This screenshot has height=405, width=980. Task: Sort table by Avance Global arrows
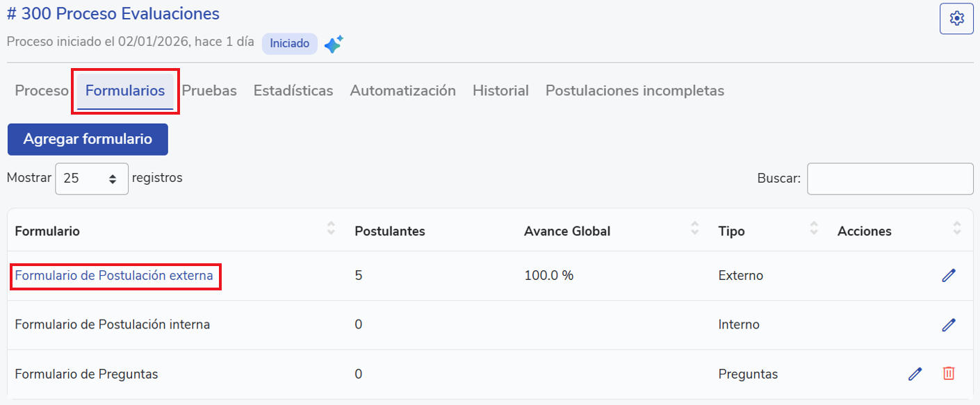pos(694,228)
